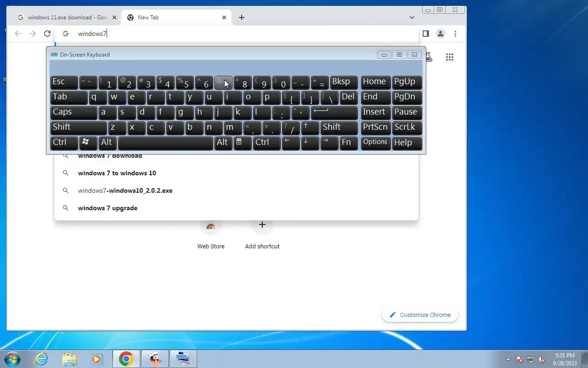Image resolution: width=588 pixels, height=368 pixels.
Task: Toggle the right Alt key
Action: [x=223, y=144]
